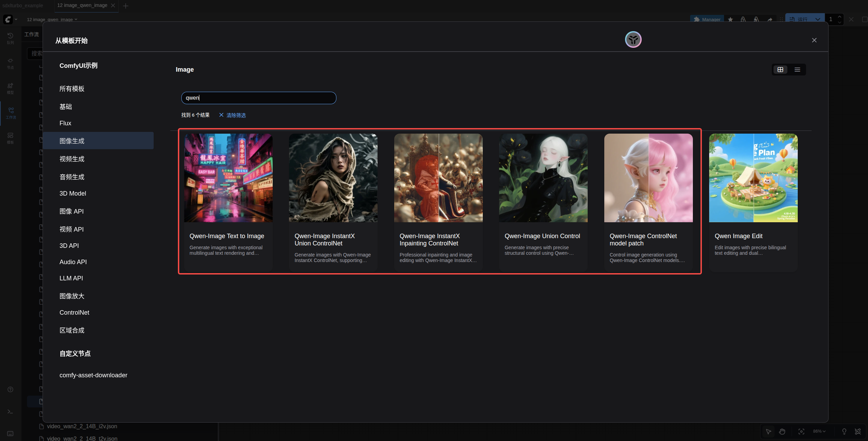Click the star icon next to Manager
Image resolution: width=868 pixels, height=441 pixels.
click(730, 19)
